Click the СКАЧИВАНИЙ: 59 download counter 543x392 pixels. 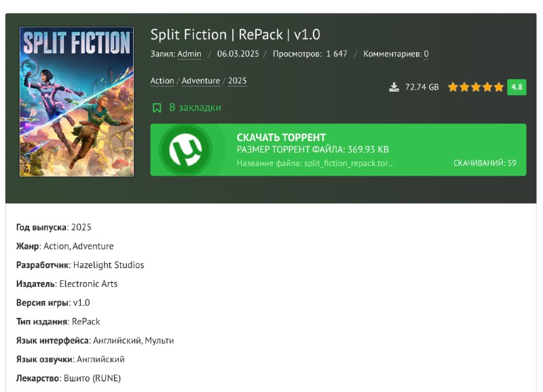click(x=485, y=163)
